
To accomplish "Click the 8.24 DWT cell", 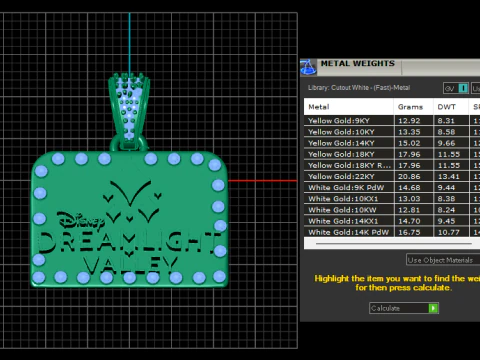I will pos(451,210).
